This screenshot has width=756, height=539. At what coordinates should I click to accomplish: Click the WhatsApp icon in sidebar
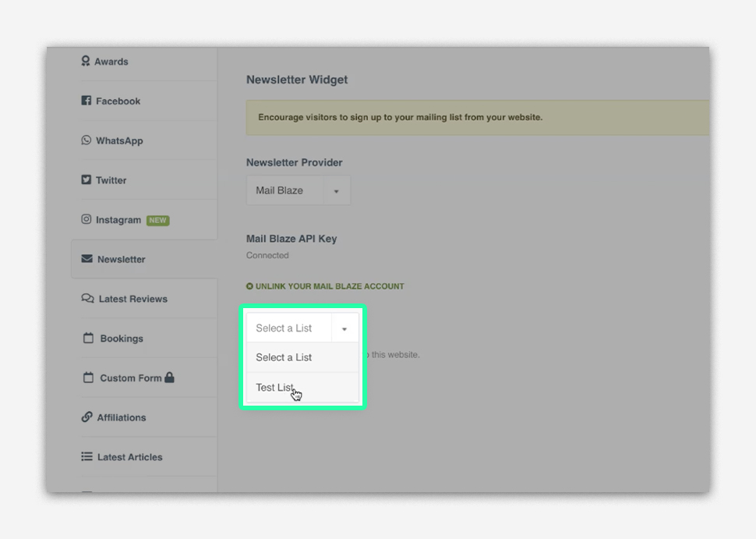87,140
